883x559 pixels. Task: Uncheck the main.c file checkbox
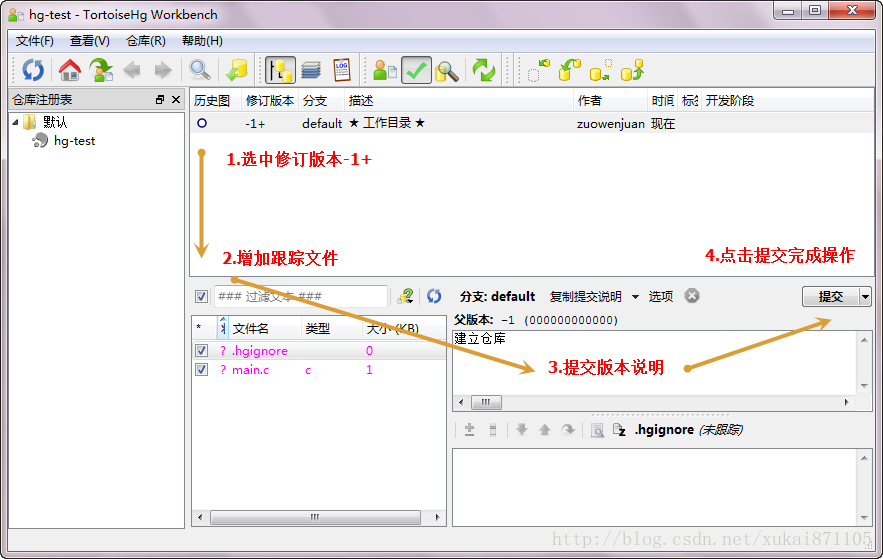(x=201, y=370)
